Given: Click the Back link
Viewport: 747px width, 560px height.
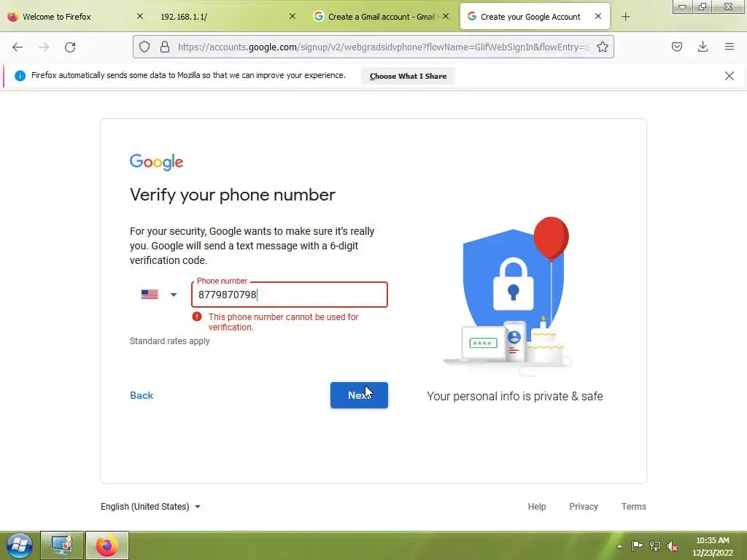Looking at the screenshot, I should (x=142, y=395).
